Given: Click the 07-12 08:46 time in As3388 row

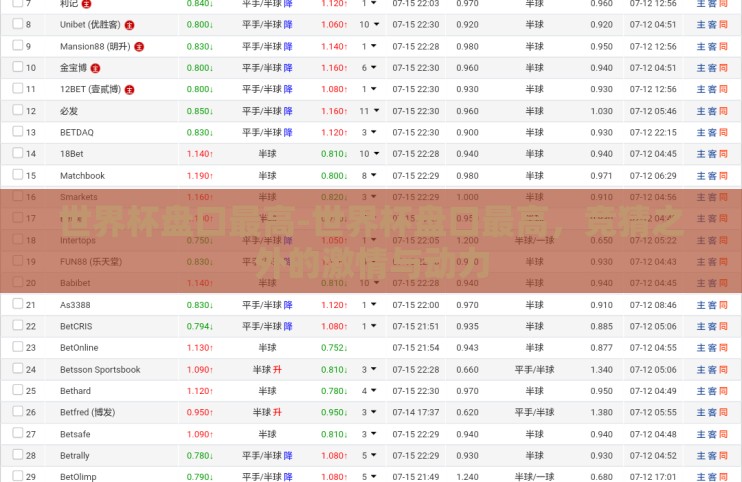Looking at the screenshot, I should tap(653, 305).
